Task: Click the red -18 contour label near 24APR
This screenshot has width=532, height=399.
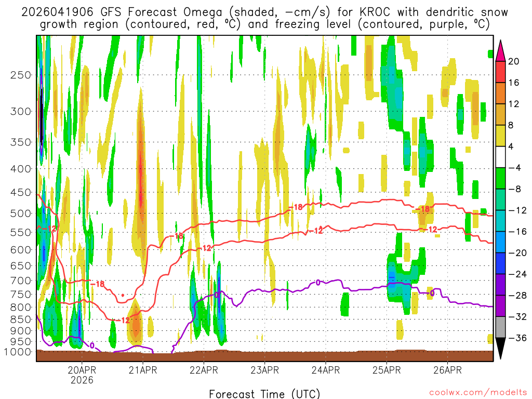Action: pyautogui.click(x=295, y=207)
